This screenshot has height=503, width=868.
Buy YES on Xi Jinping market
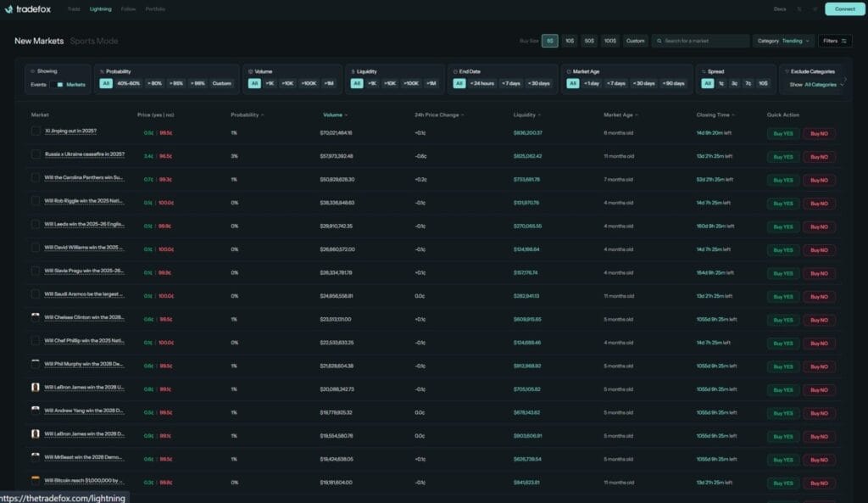point(782,133)
